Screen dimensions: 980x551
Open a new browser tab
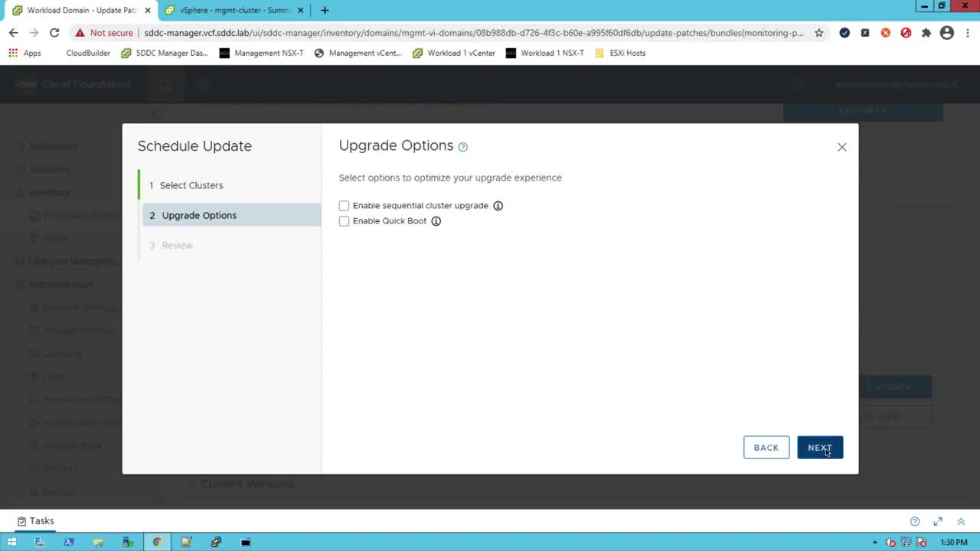(325, 11)
